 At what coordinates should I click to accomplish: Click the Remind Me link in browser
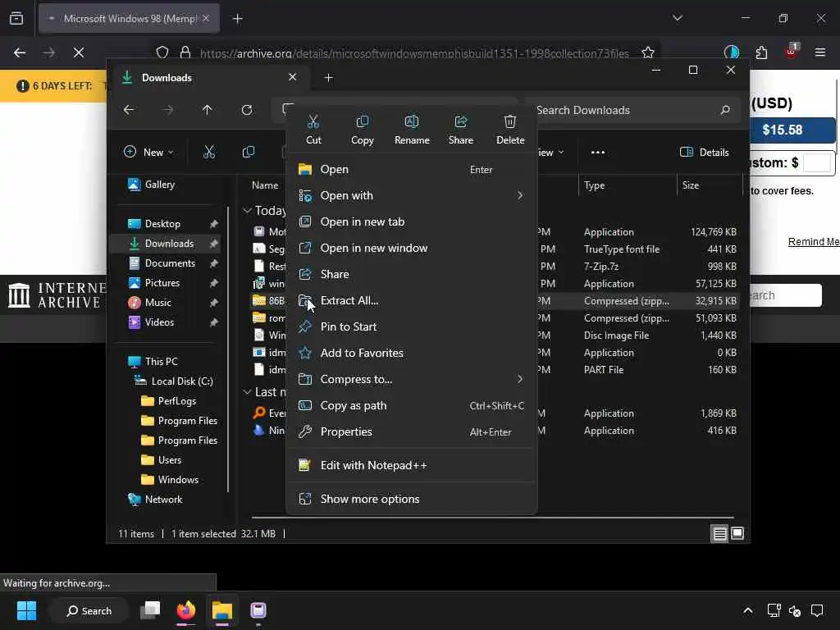[x=813, y=242]
